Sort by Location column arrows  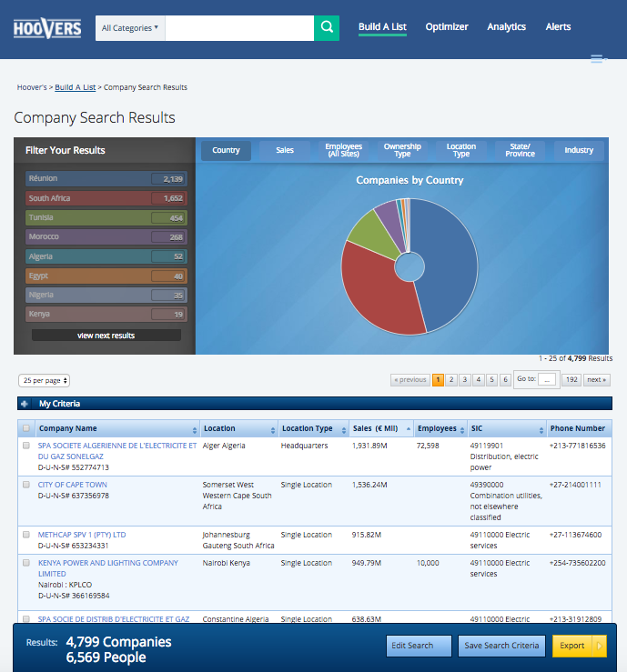point(273,430)
